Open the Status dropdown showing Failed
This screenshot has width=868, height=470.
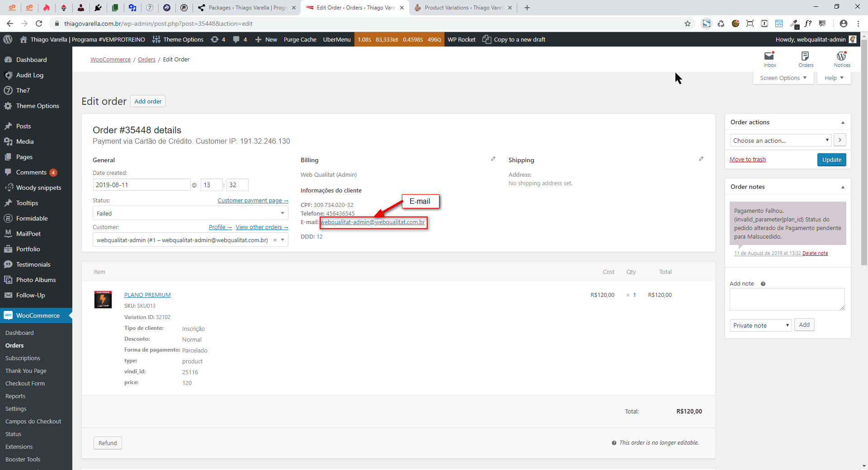coord(190,213)
